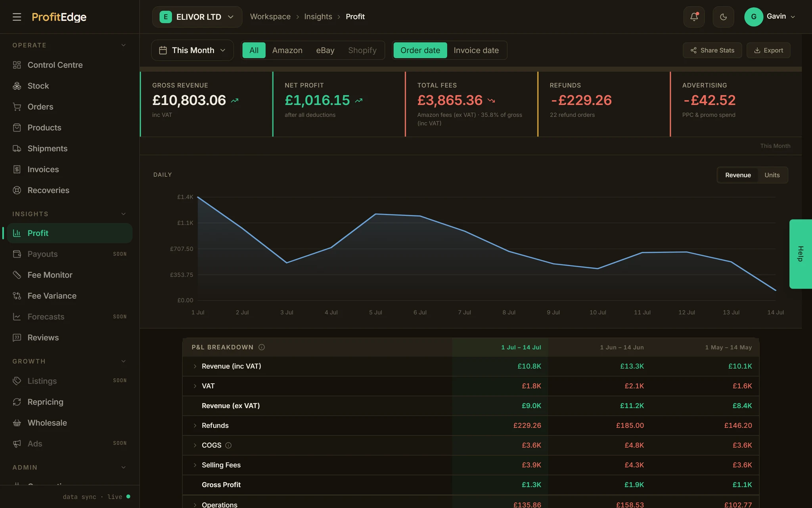Switch to Order date basis
This screenshot has height=508, width=812.
pyautogui.click(x=420, y=50)
